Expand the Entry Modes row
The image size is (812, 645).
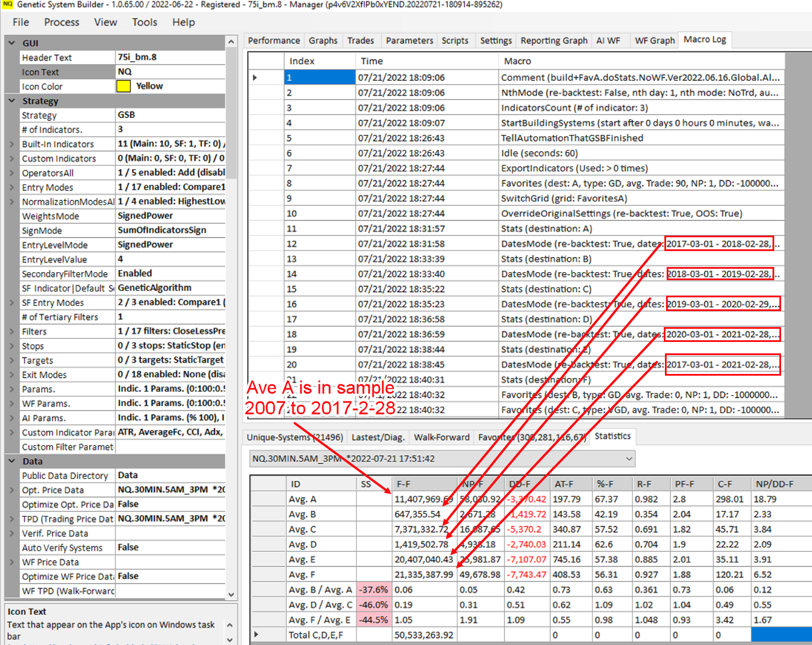coord(12,188)
